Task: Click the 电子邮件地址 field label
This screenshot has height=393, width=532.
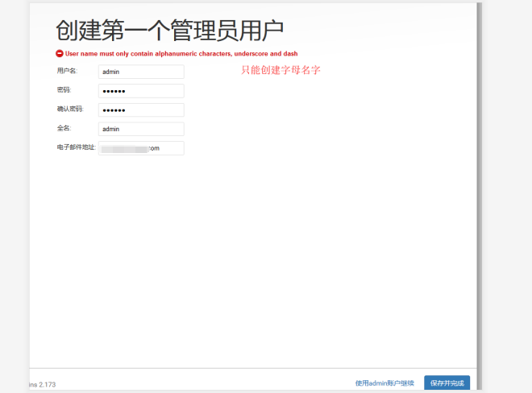Action: click(x=76, y=147)
